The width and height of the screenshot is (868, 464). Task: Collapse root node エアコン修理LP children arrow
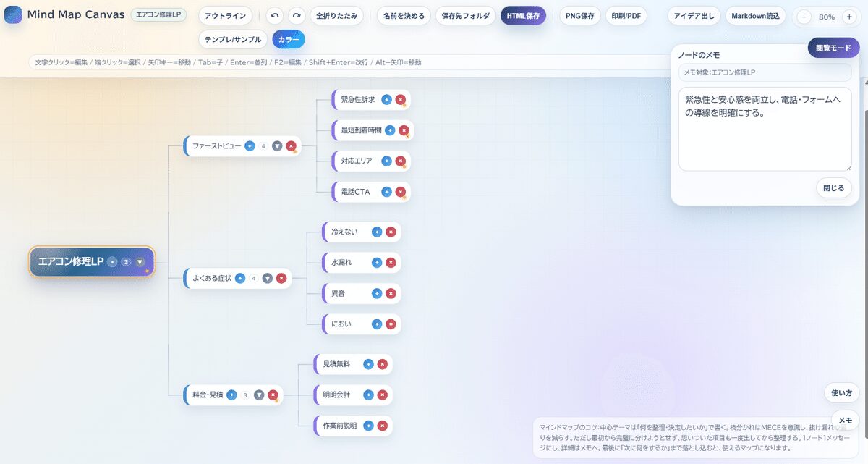pyautogui.click(x=140, y=262)
